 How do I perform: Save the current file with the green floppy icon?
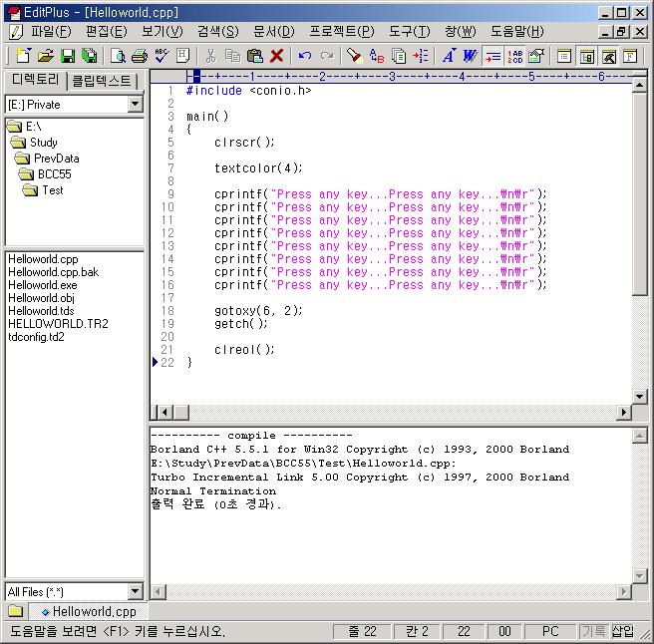[68, 56]
